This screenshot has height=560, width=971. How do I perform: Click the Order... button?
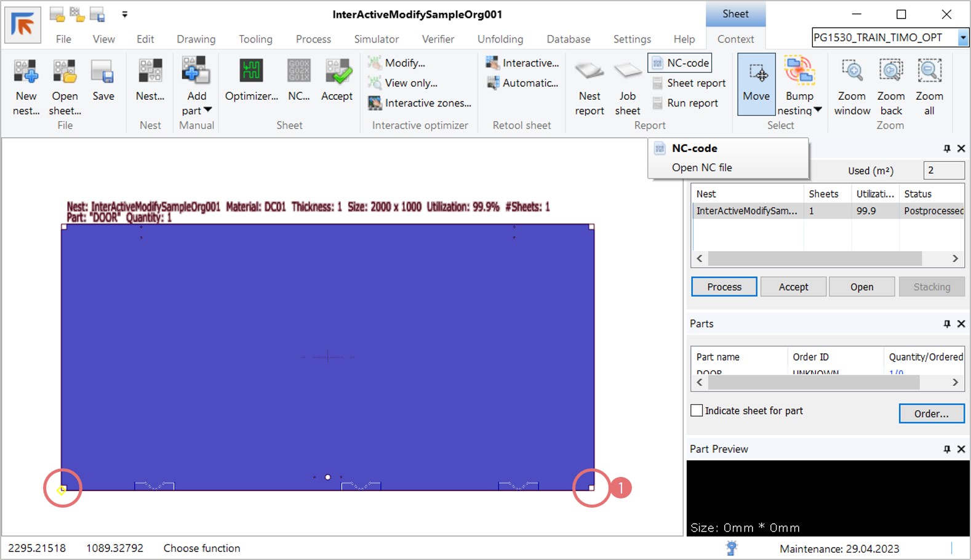pyautogui.click(x=931, y=414)
